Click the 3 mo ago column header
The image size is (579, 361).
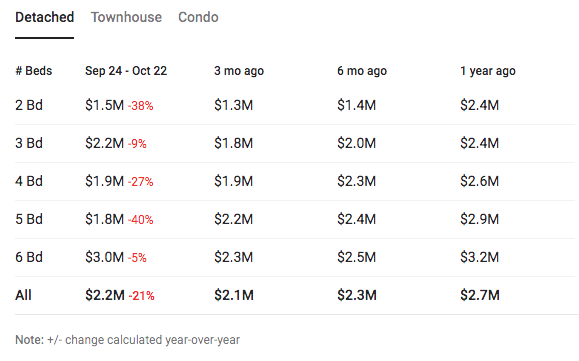(239, 71)
